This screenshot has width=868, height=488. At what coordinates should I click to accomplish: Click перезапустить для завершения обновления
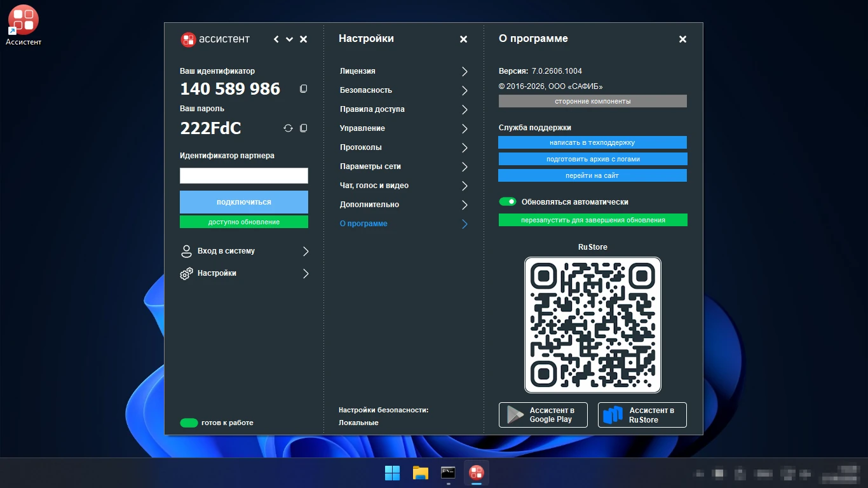(x=593, y=220)
